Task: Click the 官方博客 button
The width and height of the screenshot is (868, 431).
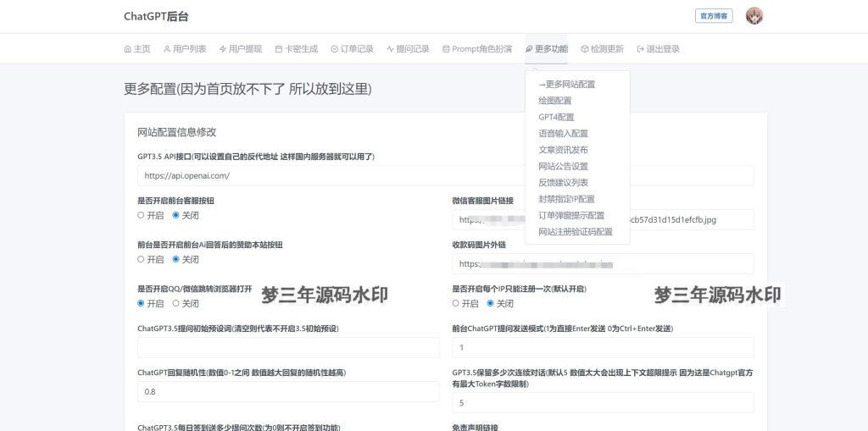Action: click(714, 16)
